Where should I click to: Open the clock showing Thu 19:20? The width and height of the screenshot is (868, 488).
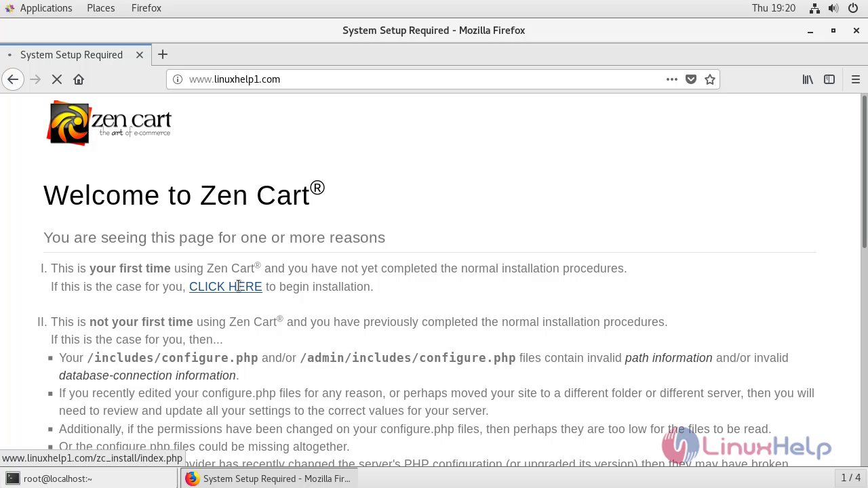tap(774, 8)
